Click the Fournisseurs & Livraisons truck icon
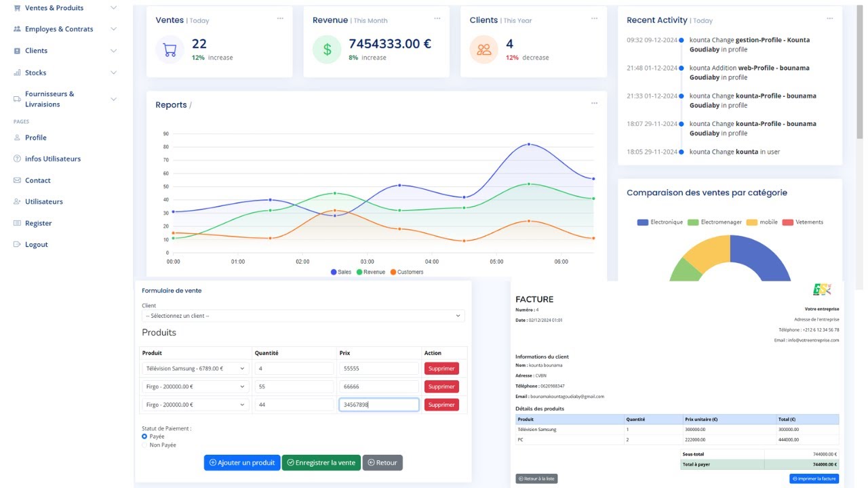The image size is (868, 488). 17,99
